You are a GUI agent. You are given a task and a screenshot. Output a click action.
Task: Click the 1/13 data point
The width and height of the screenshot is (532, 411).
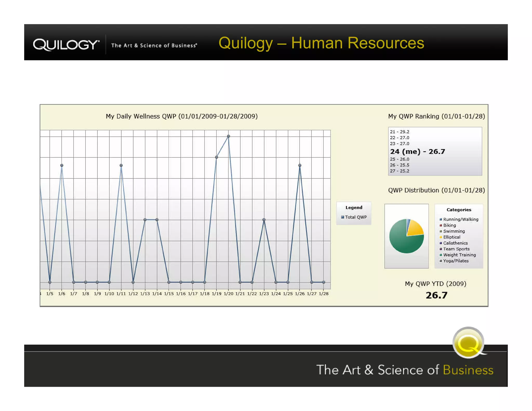145,220
